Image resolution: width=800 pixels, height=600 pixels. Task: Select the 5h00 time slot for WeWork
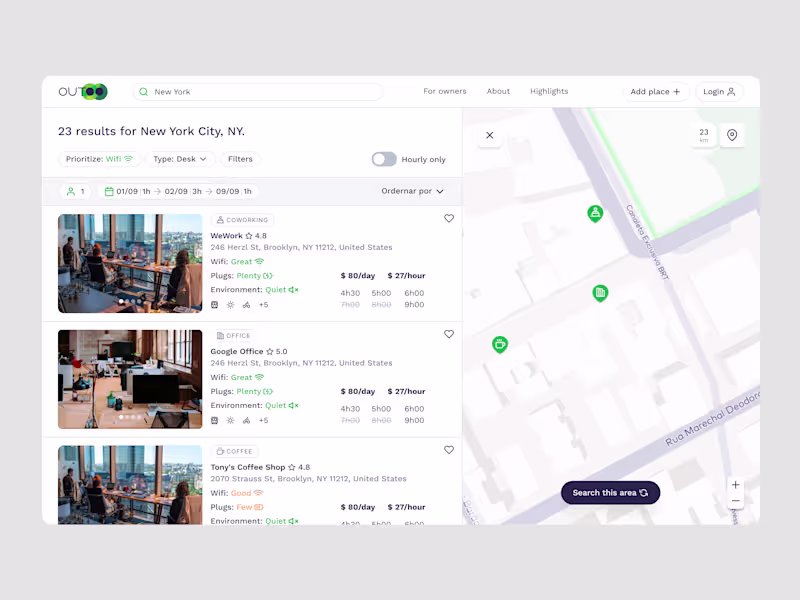pos(381,293)
